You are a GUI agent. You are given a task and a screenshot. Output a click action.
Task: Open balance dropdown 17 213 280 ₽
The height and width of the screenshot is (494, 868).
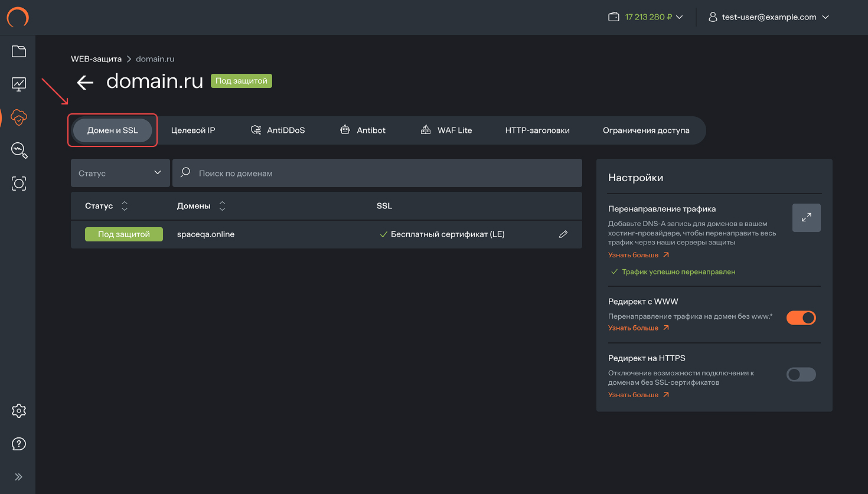654,17
